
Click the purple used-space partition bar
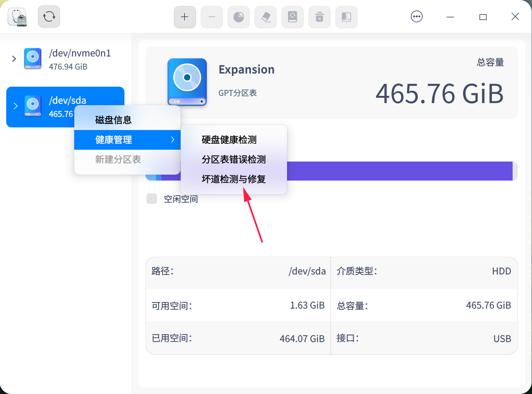coord(400,171)
